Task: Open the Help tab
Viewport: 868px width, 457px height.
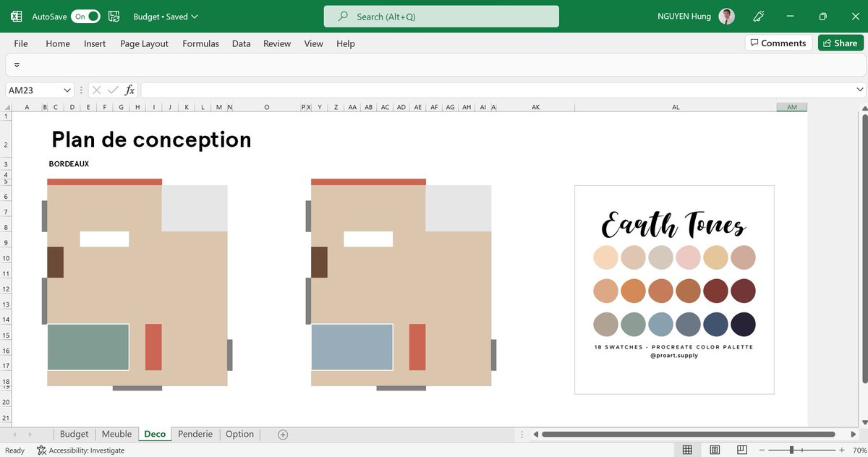Action: [346, 43]
